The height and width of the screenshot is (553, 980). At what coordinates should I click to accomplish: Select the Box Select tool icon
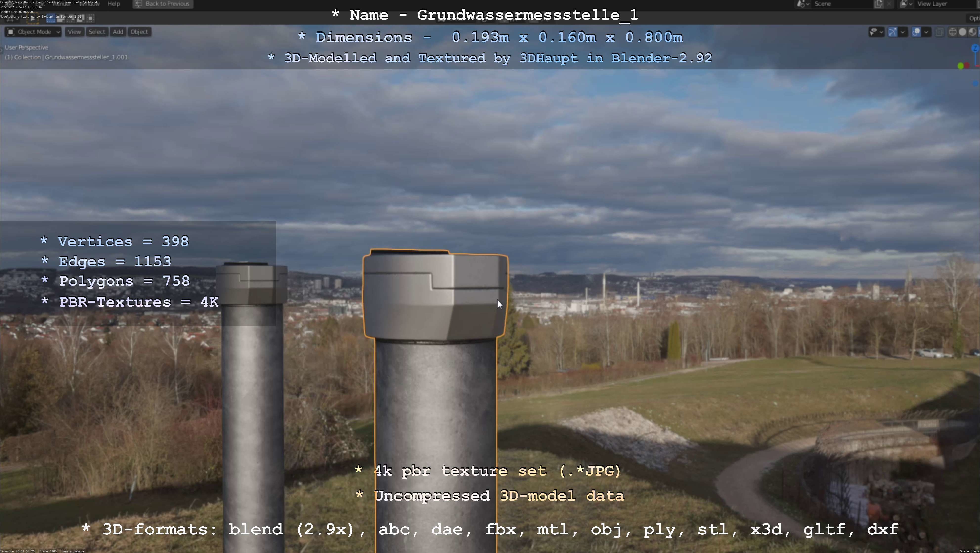(33, 18)
